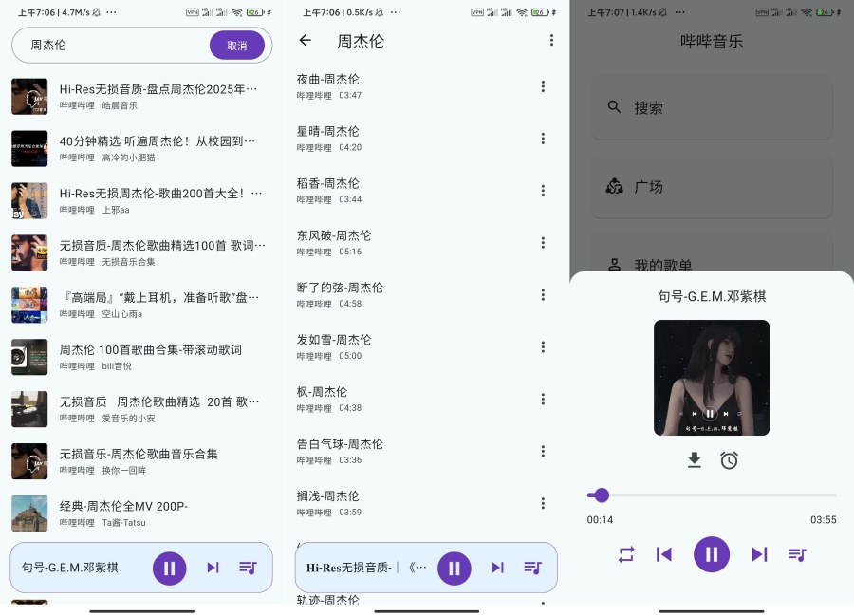Pause playback of 句号-G.E.M.邓紫棋
Image resolution: width=854 pixels, height=616 pixels.
(x=170, y=568)
